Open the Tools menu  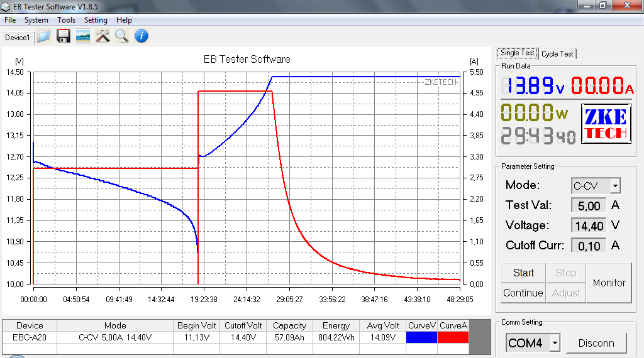click(66, 20)
